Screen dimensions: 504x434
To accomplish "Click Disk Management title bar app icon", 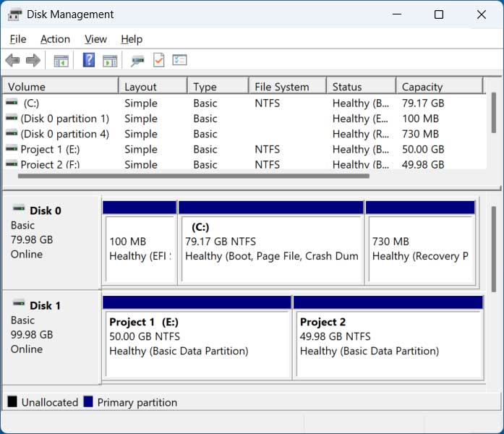I will tap(14, 14).
